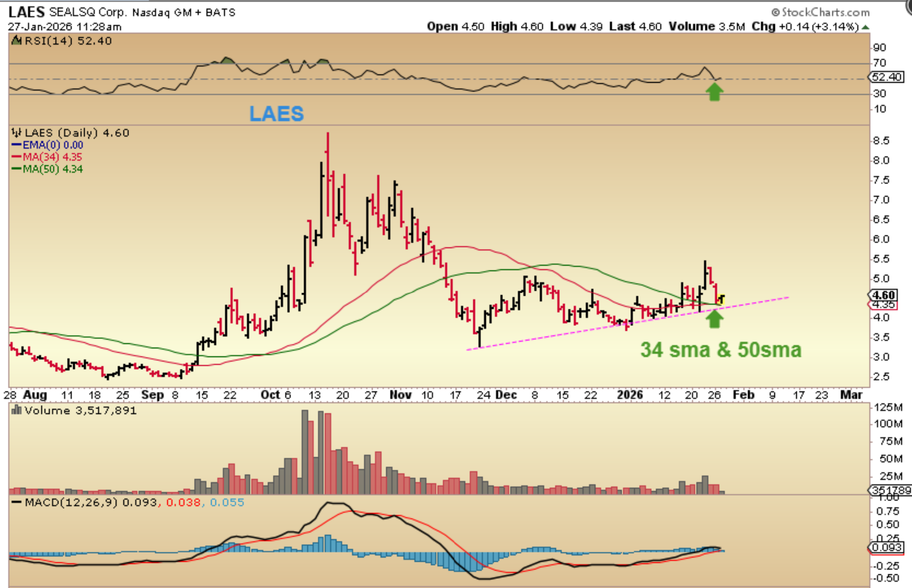Open the StockCharts.com attribution link
This screenshot has width=912, height=588.
(x=820, y=12)
